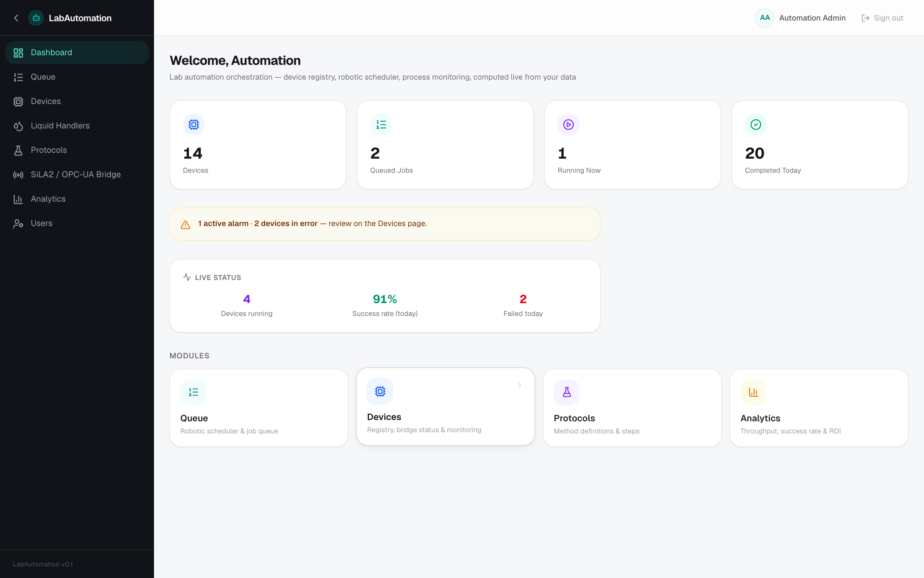
Task: Click the Sign out arrow icon
Action: coord(865,18)
